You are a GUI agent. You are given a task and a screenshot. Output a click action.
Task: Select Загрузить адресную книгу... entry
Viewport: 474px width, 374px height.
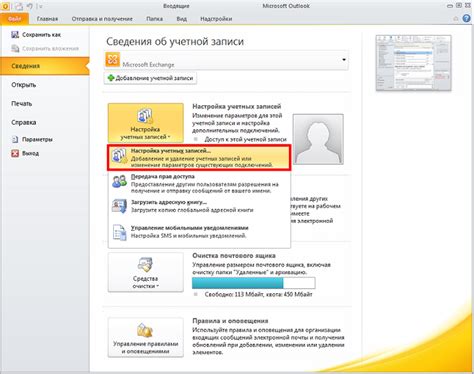pos(199,206)
